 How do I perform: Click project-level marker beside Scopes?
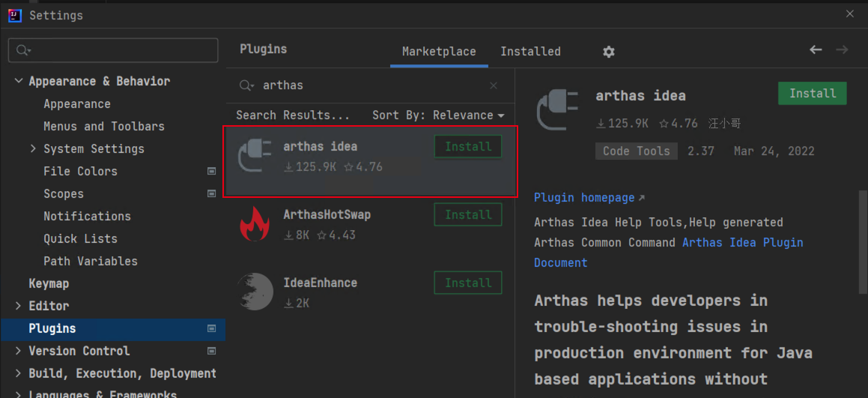[x=211, y=194]
